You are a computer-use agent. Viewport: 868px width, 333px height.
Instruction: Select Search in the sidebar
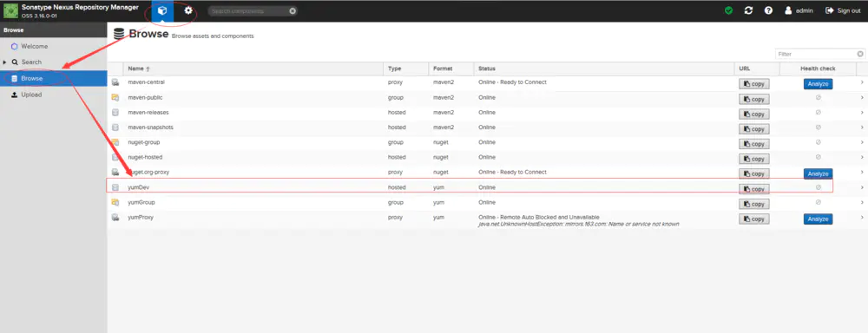(x=31, y=62)
